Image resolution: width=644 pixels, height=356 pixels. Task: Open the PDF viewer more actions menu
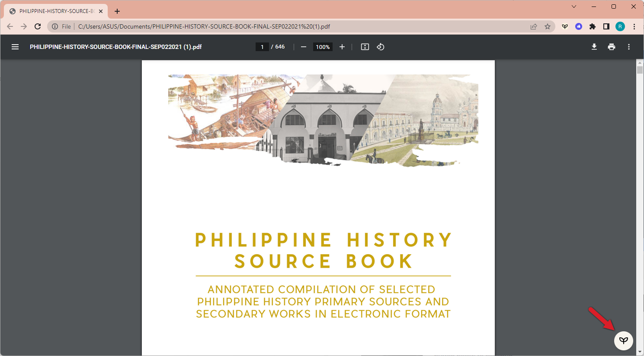(x=629, y=47)
